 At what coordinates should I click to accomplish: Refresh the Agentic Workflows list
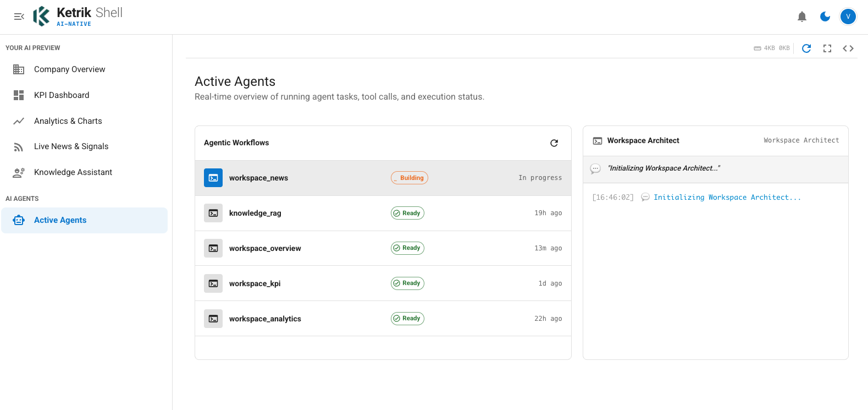click(x=554, y=143)
